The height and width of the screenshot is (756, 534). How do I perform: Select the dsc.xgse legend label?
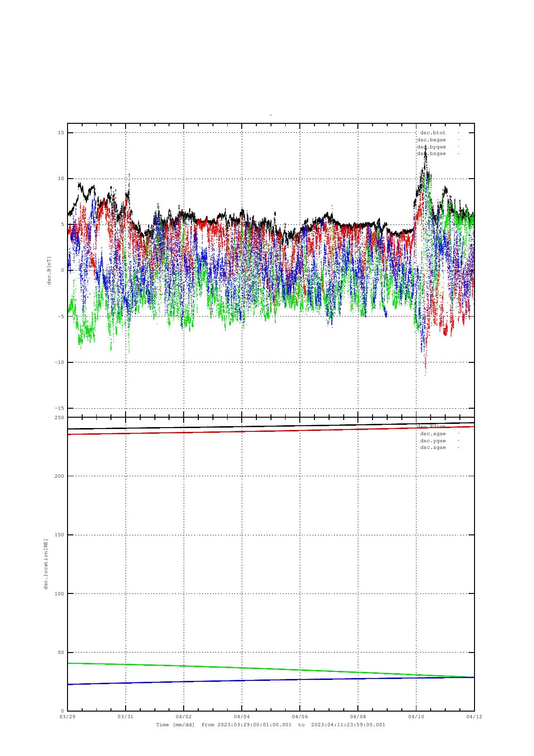coord(433,434)
